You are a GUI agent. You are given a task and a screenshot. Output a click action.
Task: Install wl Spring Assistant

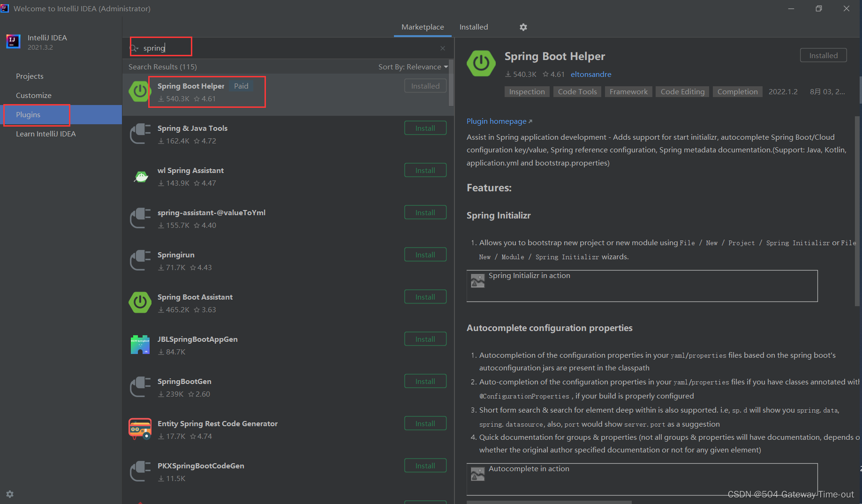coord(425,171)
